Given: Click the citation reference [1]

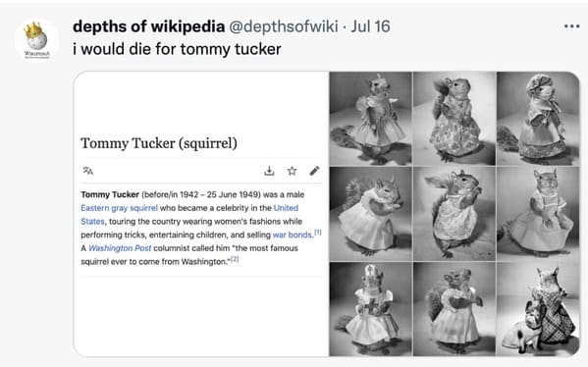Looking at the screenshot, I should (318, 233).
